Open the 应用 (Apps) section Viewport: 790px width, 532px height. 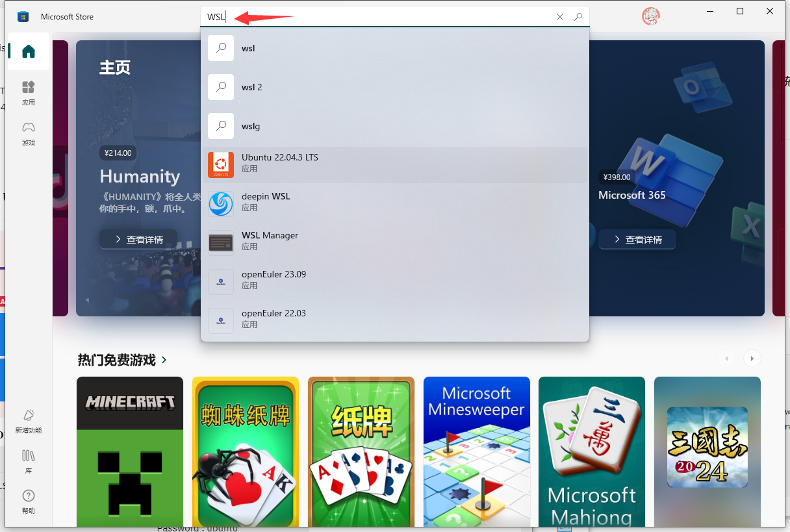click(x=29, y=93)
